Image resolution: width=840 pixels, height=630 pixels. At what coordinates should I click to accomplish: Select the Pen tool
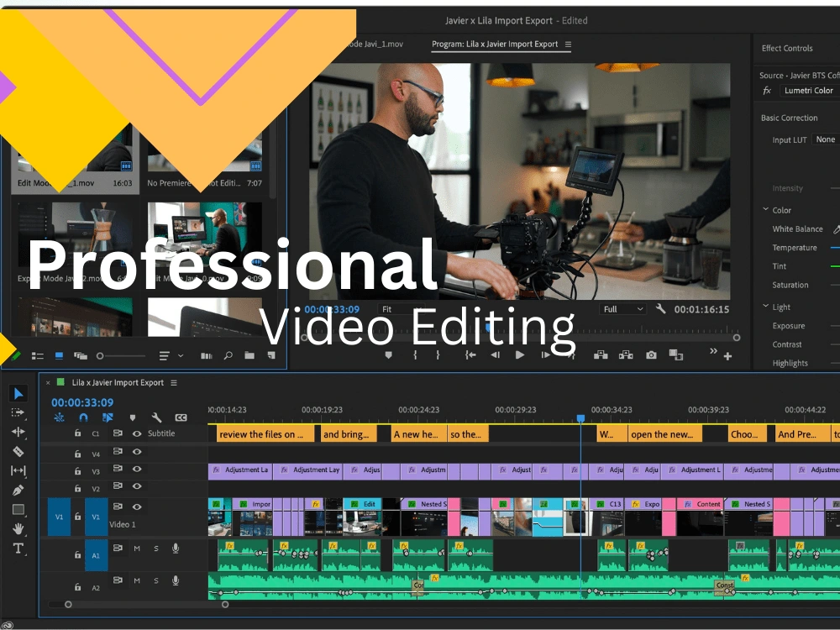[x=18, y=490]
